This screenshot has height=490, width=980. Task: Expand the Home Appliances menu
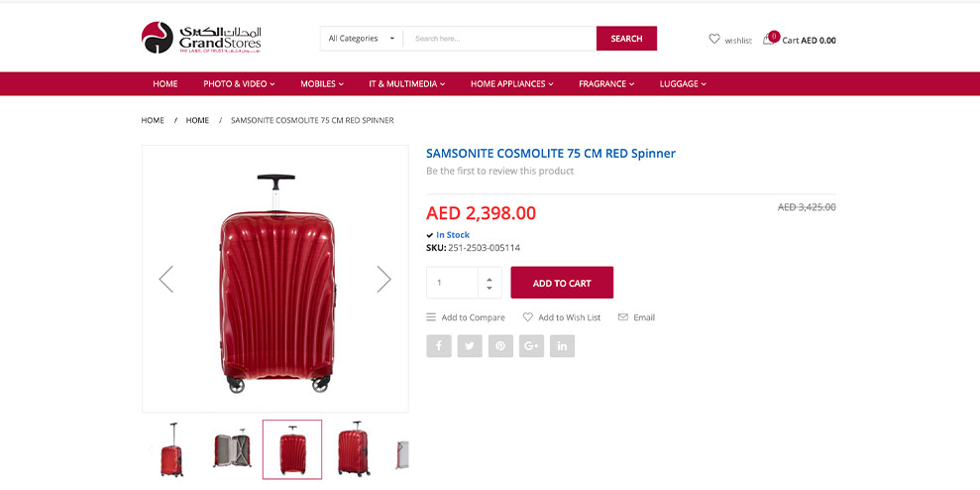point(511,84)
